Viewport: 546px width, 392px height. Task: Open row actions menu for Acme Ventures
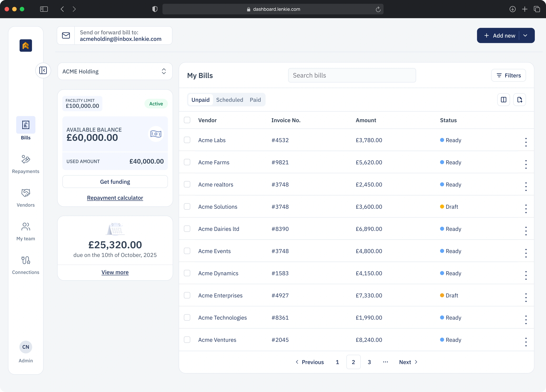pos(526,342)
